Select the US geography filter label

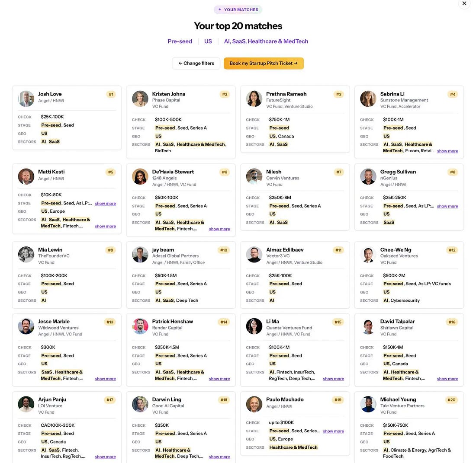coord(208,41)
